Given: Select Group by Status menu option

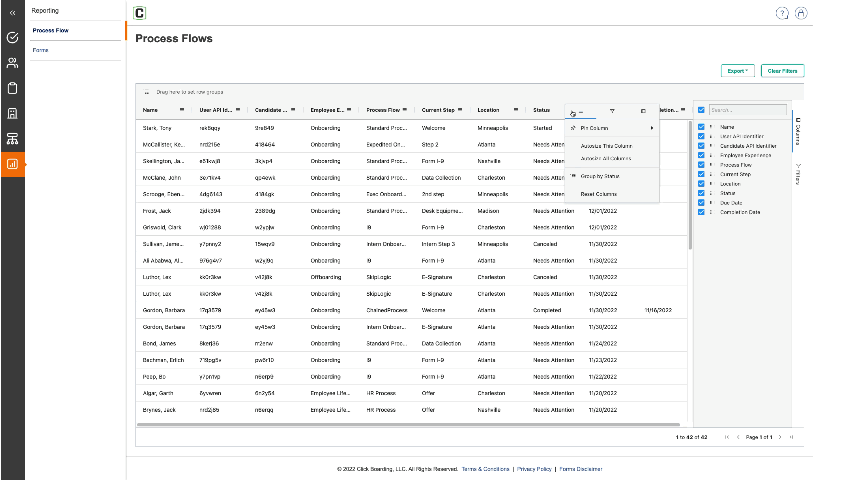Looking at the screenshot, I should [601, 175].
